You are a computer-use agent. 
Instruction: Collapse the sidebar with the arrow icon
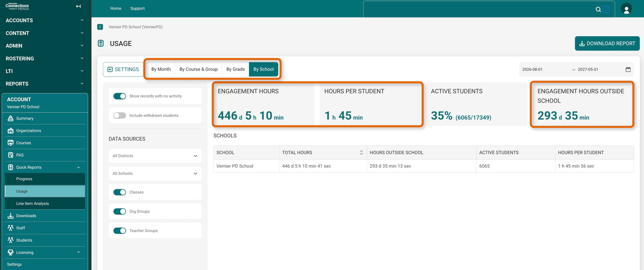(x=78, y=6)
